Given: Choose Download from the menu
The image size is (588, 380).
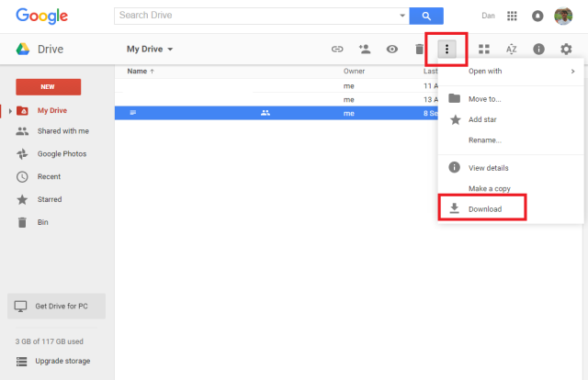Looking at the screenshot, I should pos(511,209).
